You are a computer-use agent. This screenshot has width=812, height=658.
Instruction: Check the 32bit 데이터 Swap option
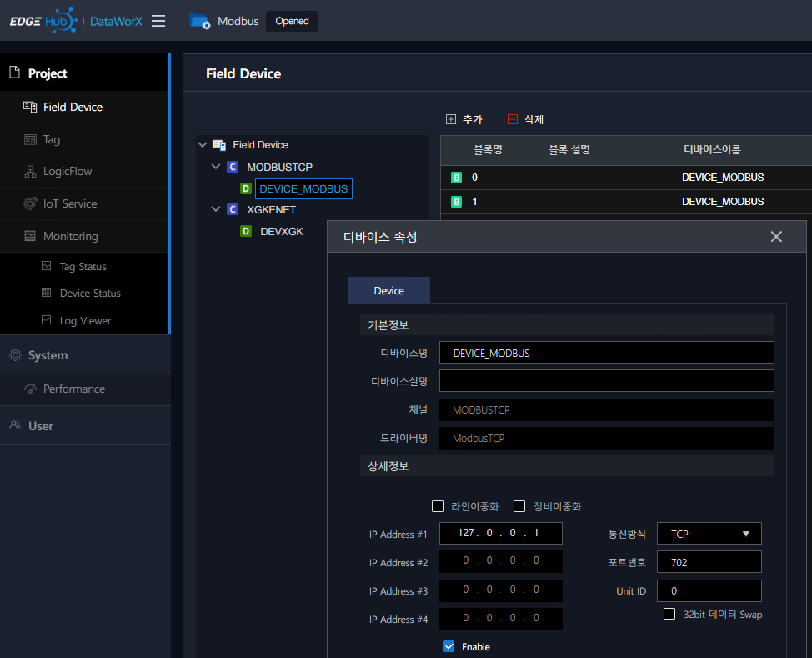click(x=669, y=614)
